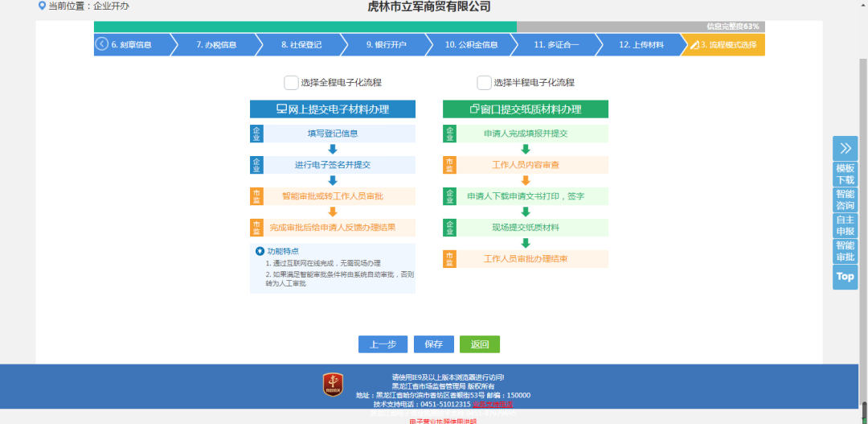
Task: Open 智能审批 in the side panel
Action: click(x=845, y=250)
